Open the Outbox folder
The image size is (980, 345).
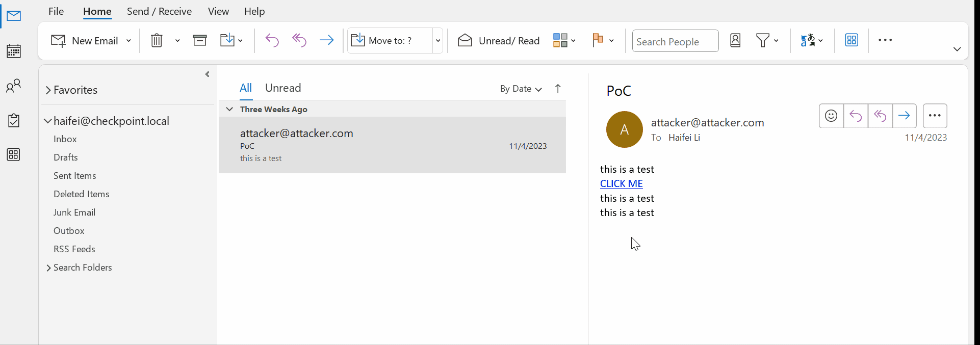coord(69,231)
